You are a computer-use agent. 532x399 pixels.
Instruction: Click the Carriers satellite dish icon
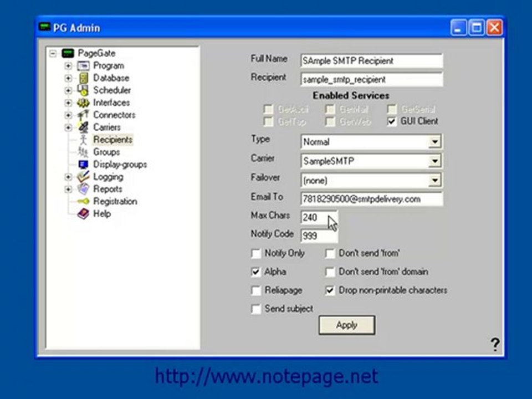click(x=83, y=127)
